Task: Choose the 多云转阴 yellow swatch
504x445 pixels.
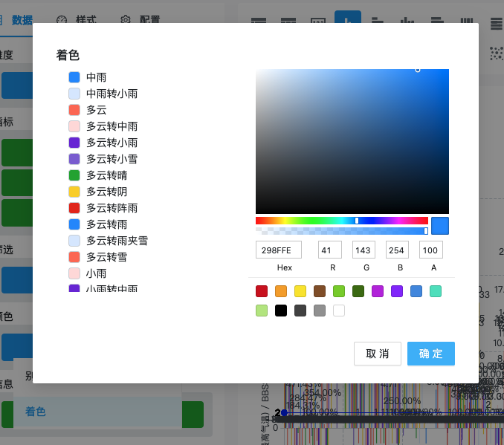Action: coord(74,192)
